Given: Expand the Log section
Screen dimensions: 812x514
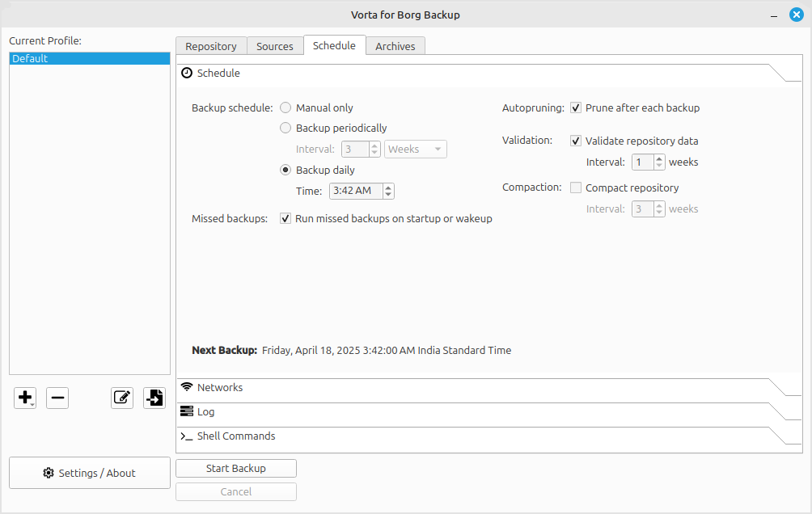Looking at the screenshot, I should point(206,412).
